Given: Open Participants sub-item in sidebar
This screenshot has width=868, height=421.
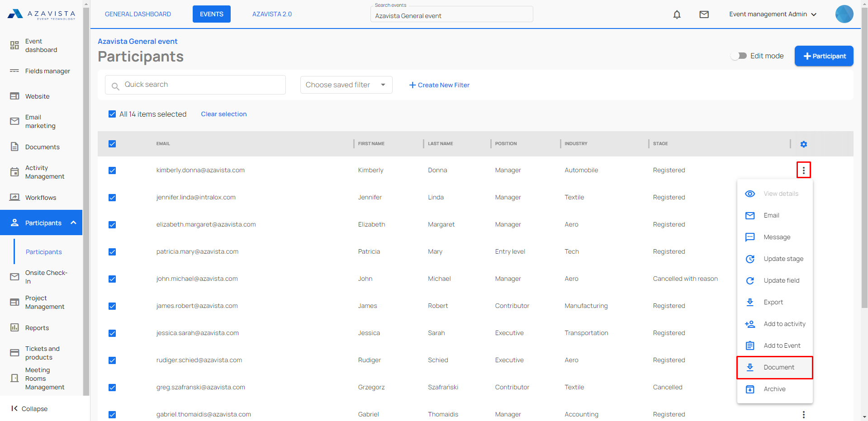Looking at the screenshot, I should 43,252.
